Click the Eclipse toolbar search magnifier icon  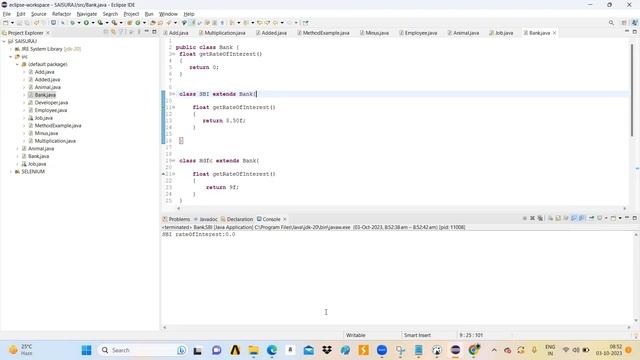click(x=611, y=23)
